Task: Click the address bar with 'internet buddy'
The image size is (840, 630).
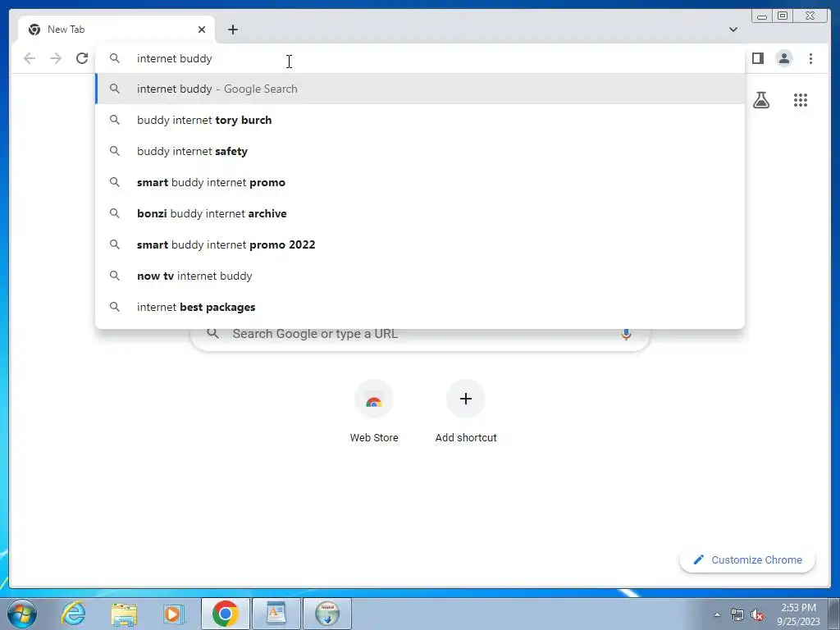Action: coord(420,58)
